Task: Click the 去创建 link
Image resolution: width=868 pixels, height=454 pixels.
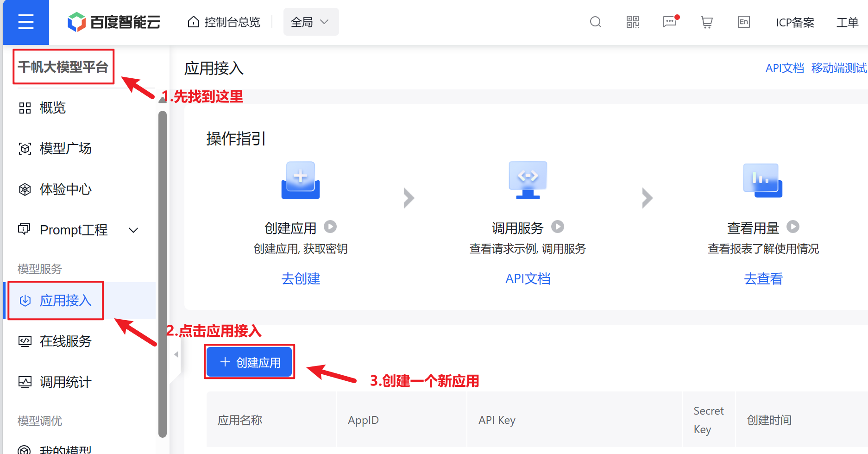Action: coord(301,279)
